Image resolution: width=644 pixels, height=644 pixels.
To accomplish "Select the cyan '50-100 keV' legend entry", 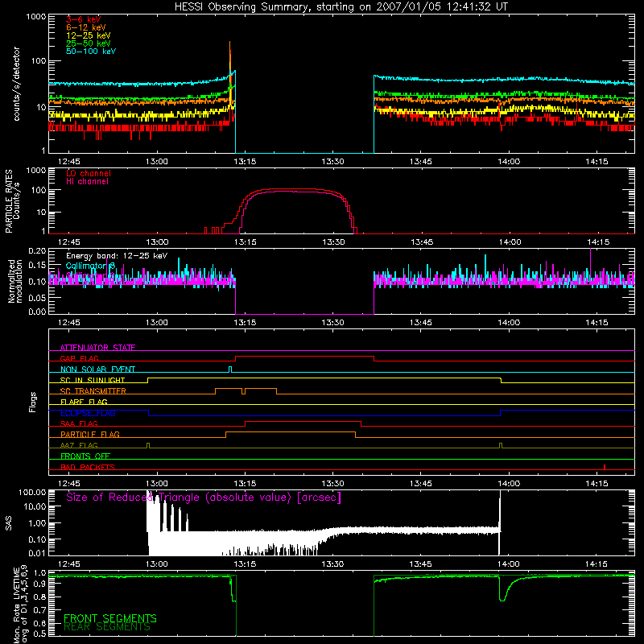I will [90, 52].
